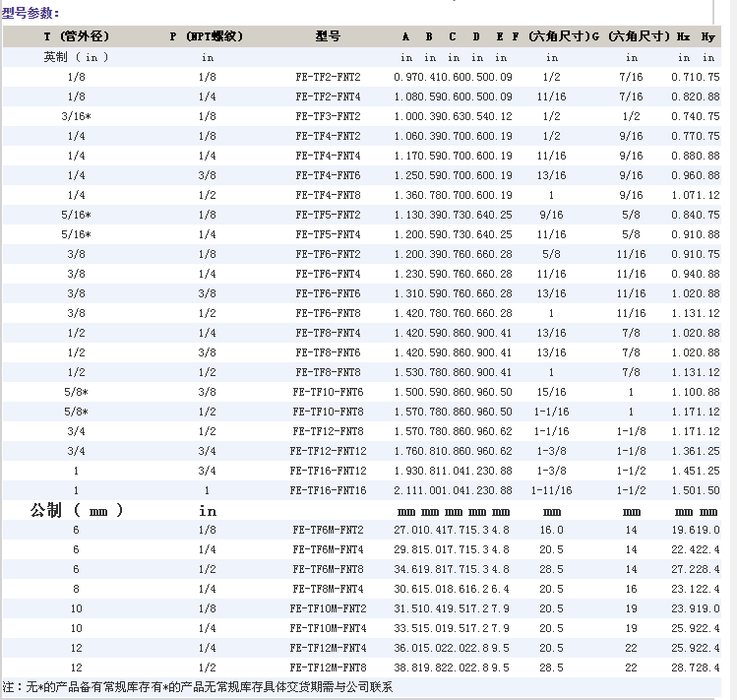737x700 pixels.
Task: Select model FE-TF10M-FNT2
Action: tap(328, 609)
